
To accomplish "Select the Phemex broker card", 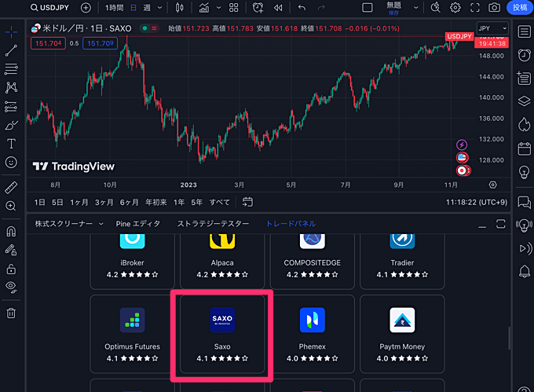I will point(313,334).
